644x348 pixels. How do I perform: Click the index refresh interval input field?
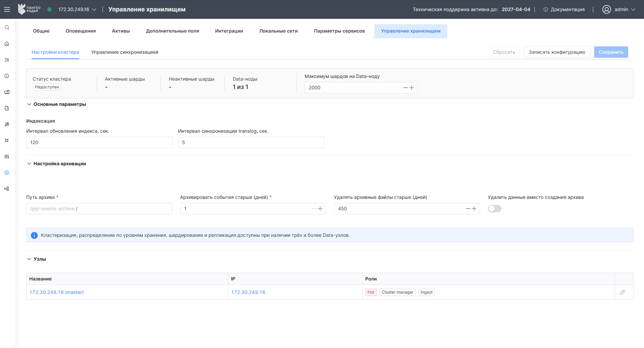pos(100,142)
